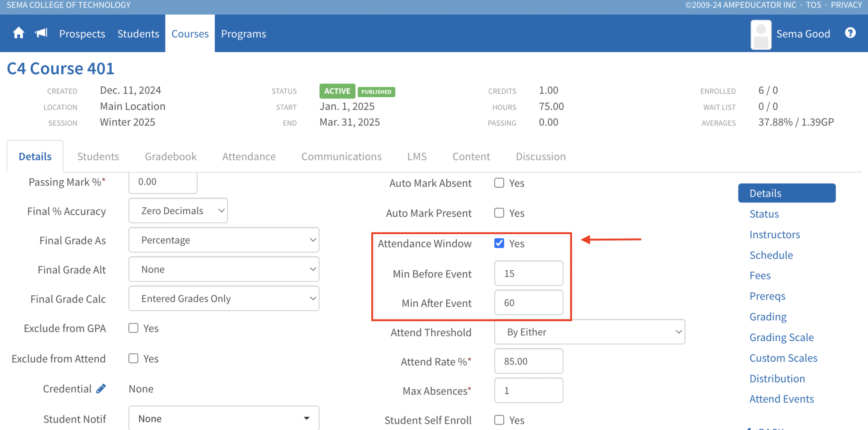Go to the home icon

tap(19, 33)
